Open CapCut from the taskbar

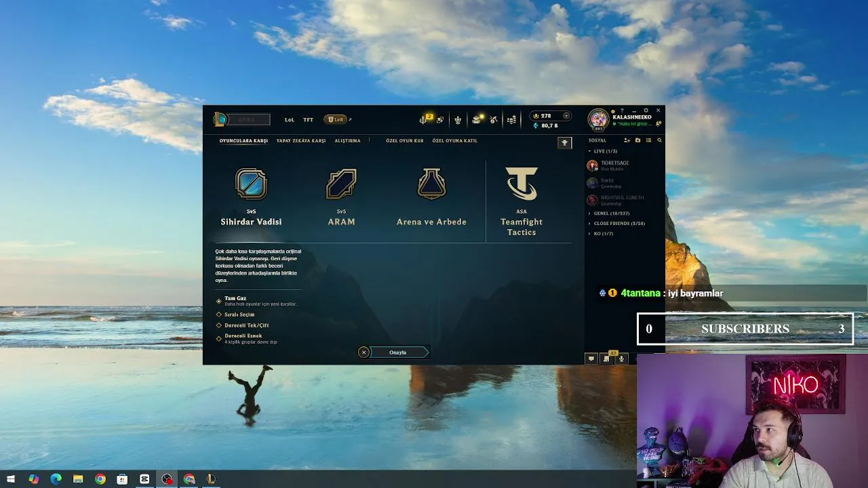point(144,479)
